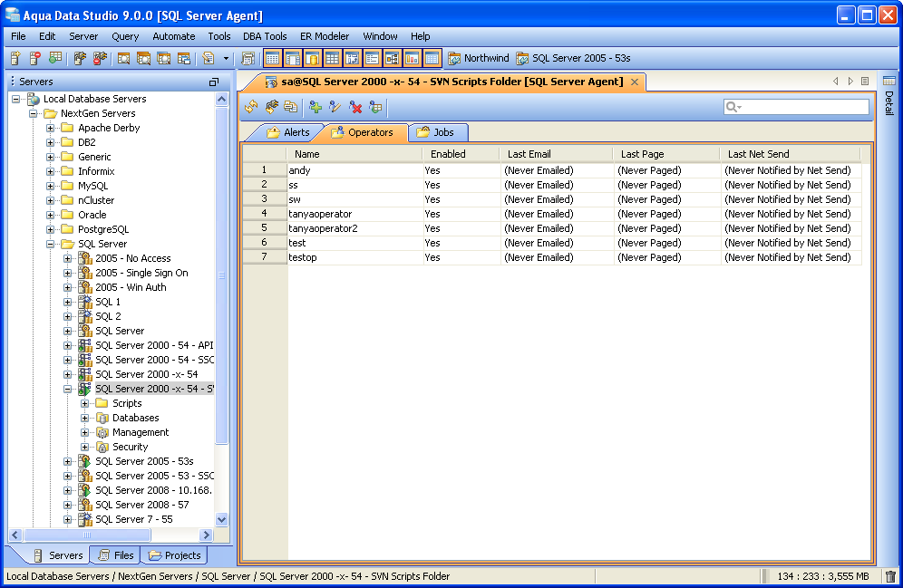Open the SQL Server 2005 - 53s shortcut
The height and width of the screenshot is (588, 903).
(x=574, y=58)
